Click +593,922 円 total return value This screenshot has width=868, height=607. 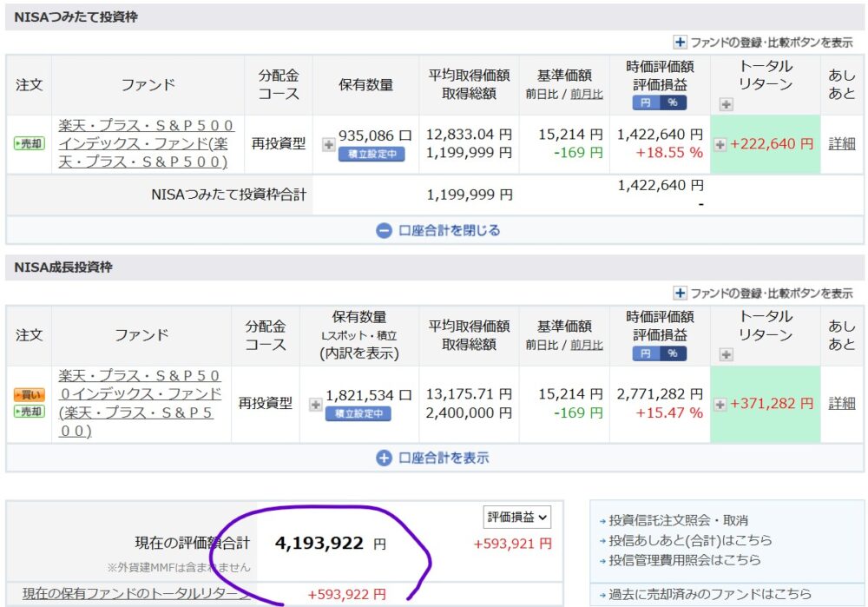point(347,595)
